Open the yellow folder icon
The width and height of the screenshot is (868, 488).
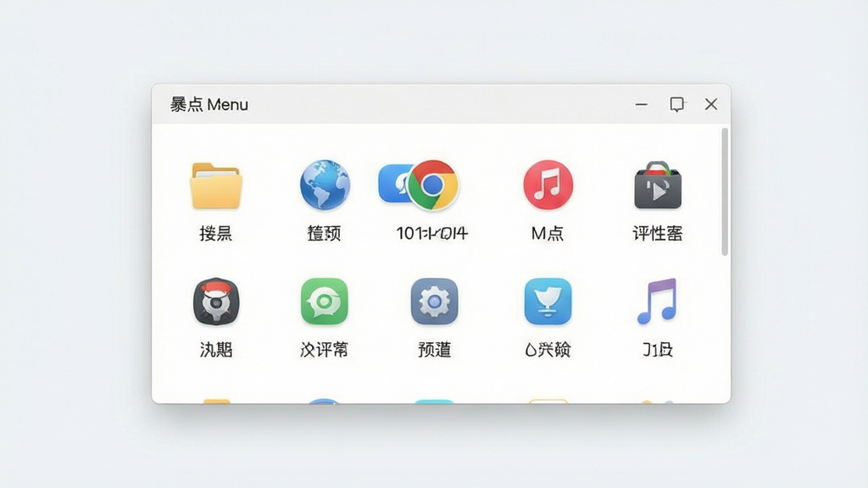coord(216,186)
